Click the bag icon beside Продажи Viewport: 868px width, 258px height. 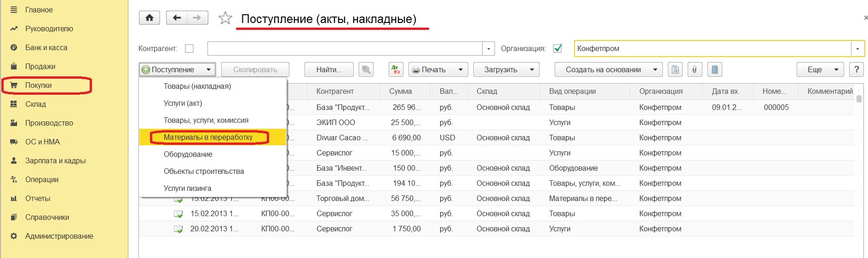pyautogui.click(x=14, y=66)
